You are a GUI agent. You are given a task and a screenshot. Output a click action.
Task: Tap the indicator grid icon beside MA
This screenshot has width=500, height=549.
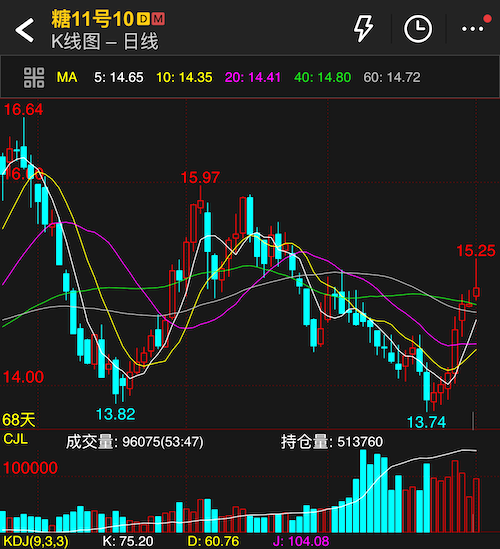tap(34, 78)
